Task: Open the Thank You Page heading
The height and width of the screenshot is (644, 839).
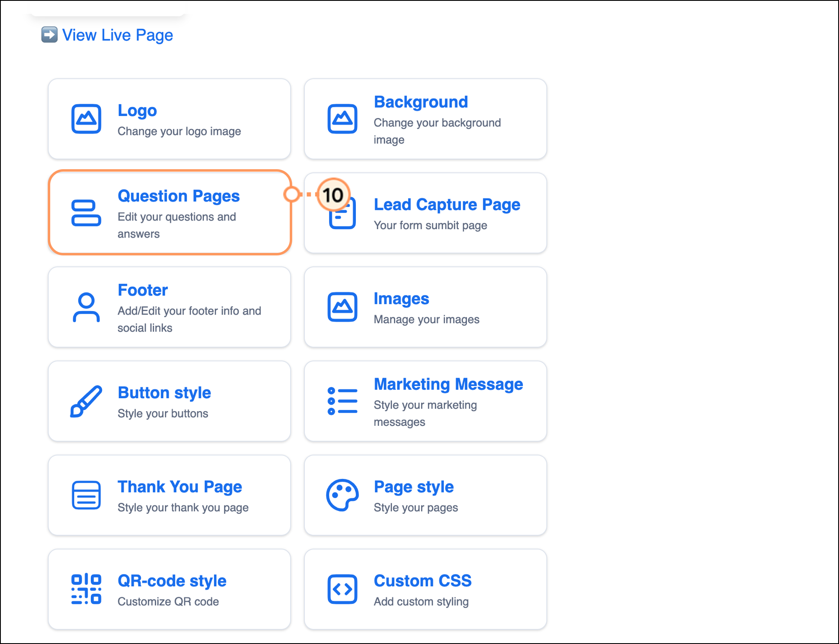Action: click(180, 487)
